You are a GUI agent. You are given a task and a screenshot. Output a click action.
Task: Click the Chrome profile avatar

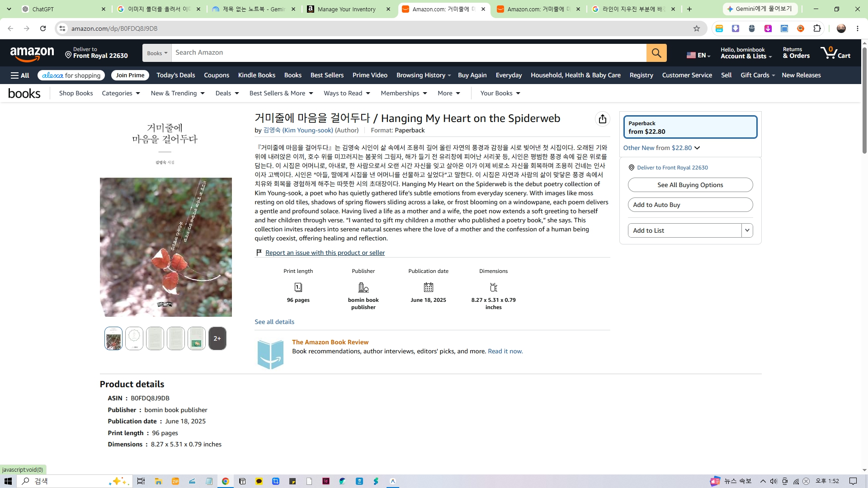(x=841, y=28)
